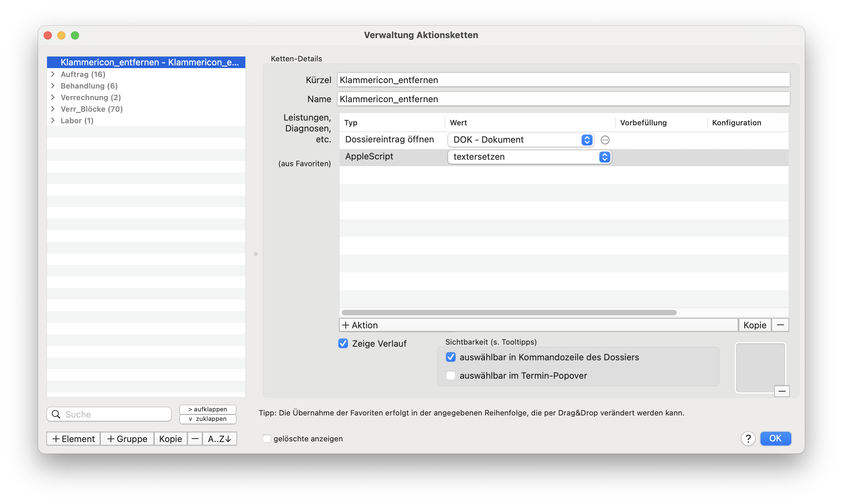The height and width of the screenshot is (504, 843).
Task: Enable auswählbar im Termin-Popover
Action: [x=450, y=375]
